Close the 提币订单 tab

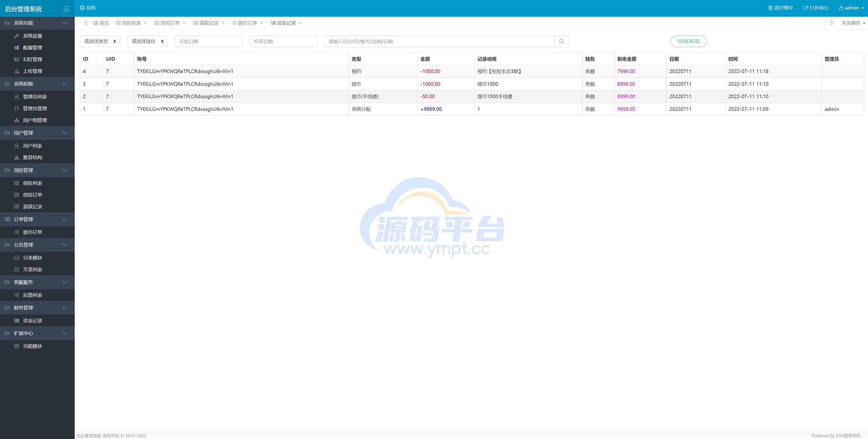pos(261,23)
